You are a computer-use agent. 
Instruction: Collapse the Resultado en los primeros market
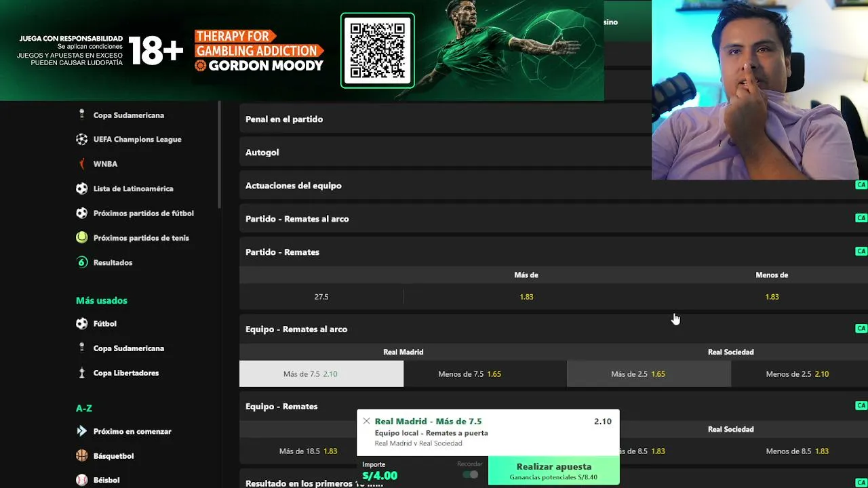[x=298, y=483]
